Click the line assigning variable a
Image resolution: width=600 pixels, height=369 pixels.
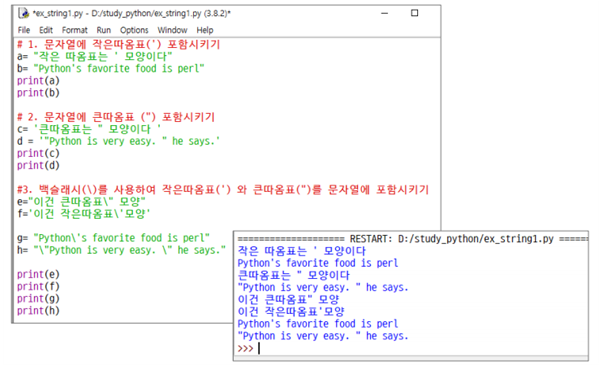[95, 57]
